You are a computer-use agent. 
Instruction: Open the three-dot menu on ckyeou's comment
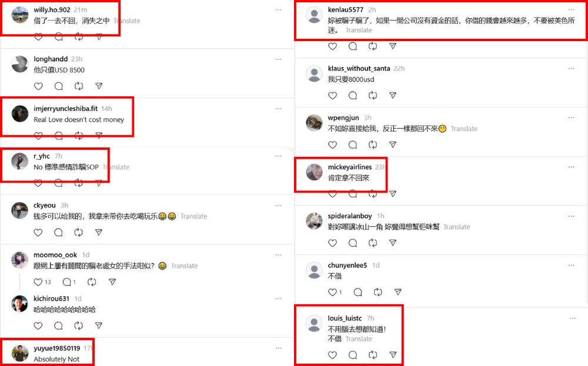point(278,206)
